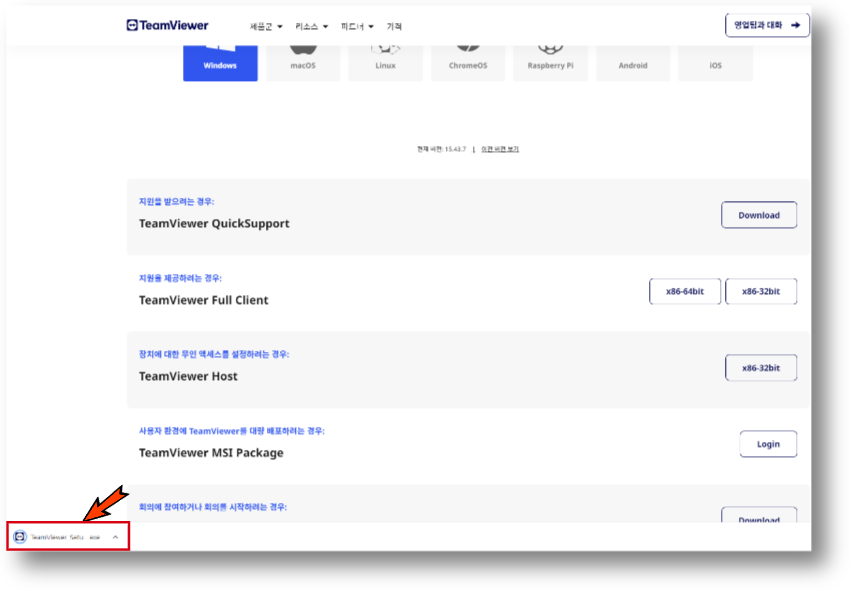This screenshot has height=590, width=849.
Task: Click the TeamViewer MSI Package title
Action: [211, 453]
